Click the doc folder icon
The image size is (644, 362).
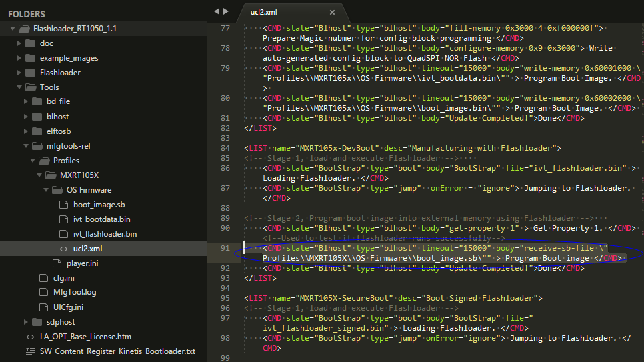point(31,43)
